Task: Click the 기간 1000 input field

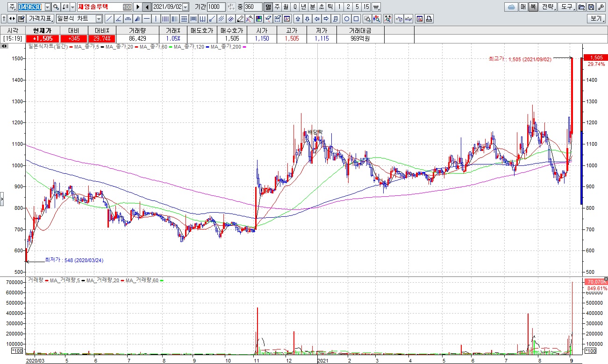Action: click(x=216, y=7)
